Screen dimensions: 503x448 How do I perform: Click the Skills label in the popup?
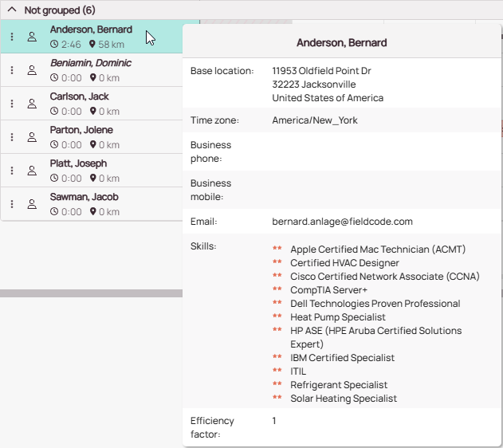[x=203, y=246]
